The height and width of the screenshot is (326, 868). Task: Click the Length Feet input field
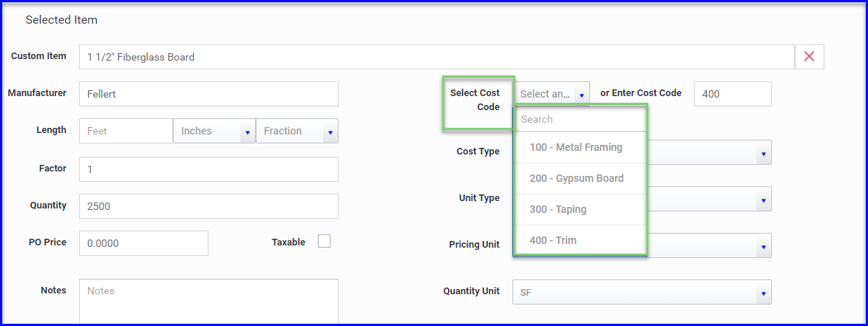[x=126, y=131]
